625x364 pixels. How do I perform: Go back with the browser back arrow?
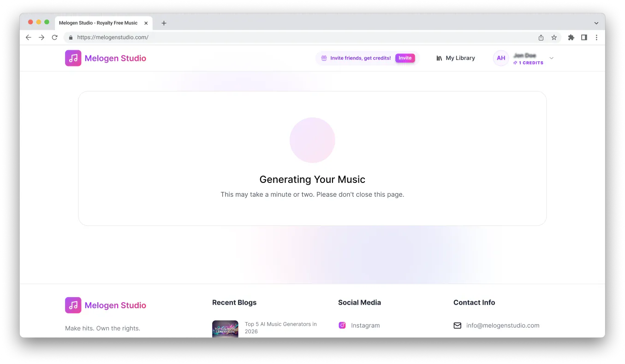[29, 37]
